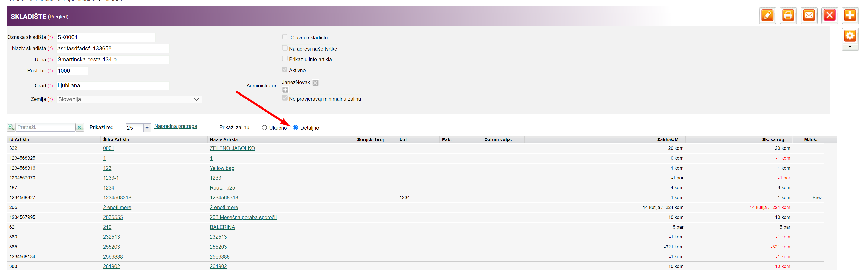The image size is (868, 270).
Task: Sort by Naziv Artikla column header
Action: [x=224, y=139]
